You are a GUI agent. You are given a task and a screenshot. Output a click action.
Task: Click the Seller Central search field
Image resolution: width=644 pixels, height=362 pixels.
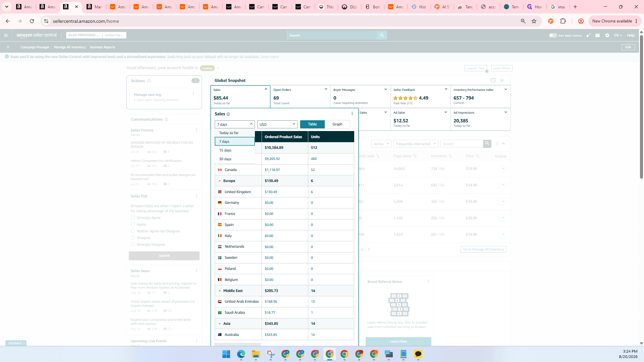click(332, 35)
